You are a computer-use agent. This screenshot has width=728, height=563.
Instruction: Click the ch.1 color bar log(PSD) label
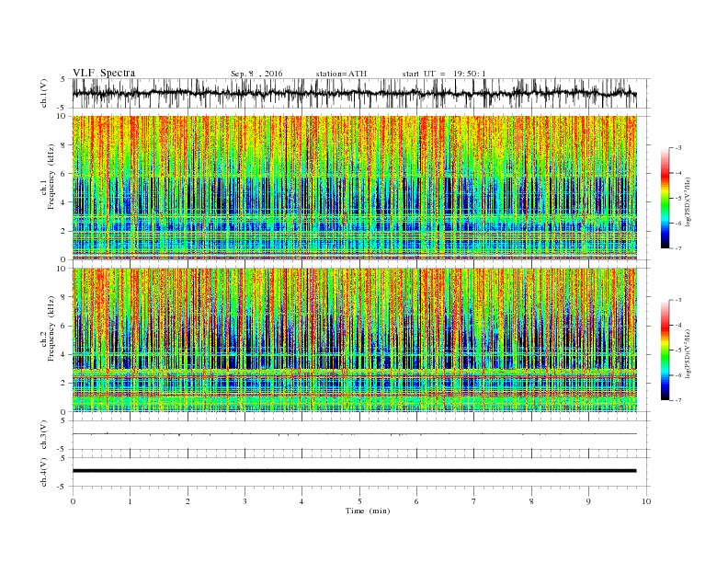(688, 201)
